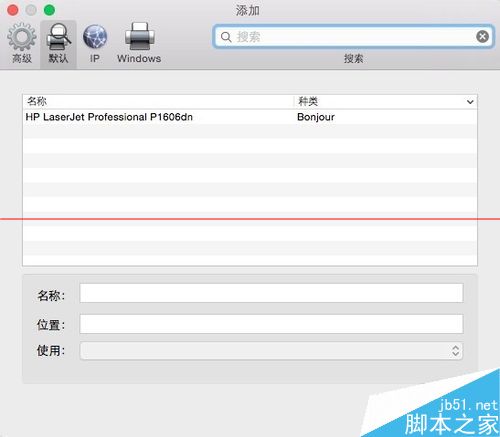Open the 高级 advanced gear icon
500x437 pixels.
tap(22, 43)
